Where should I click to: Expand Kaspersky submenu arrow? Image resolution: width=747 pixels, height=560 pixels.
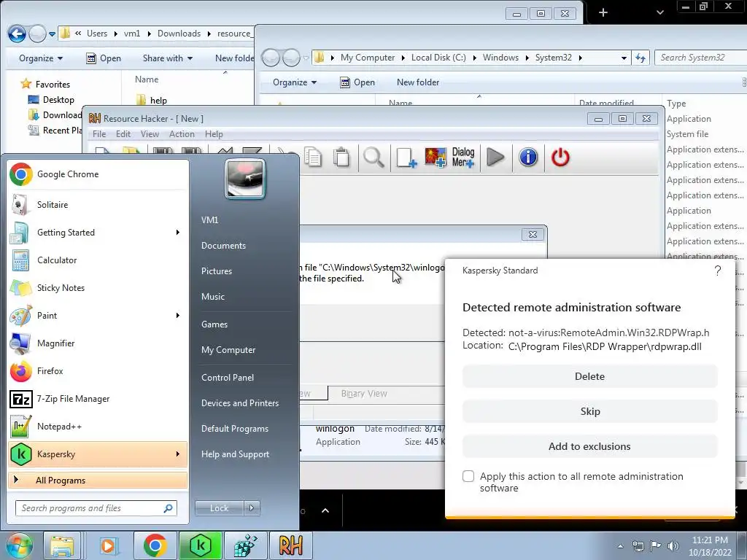(178, 454)
